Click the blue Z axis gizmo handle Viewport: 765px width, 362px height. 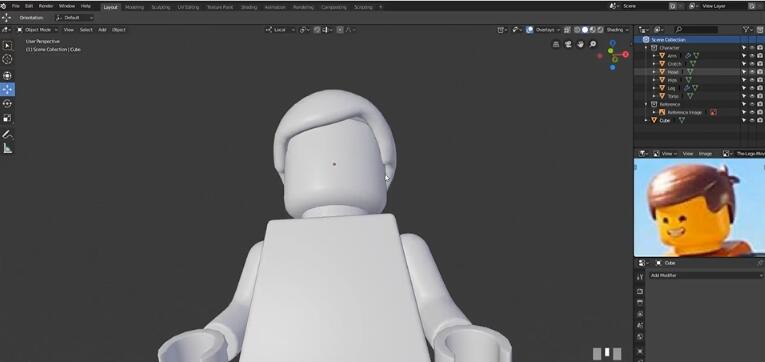613,43
